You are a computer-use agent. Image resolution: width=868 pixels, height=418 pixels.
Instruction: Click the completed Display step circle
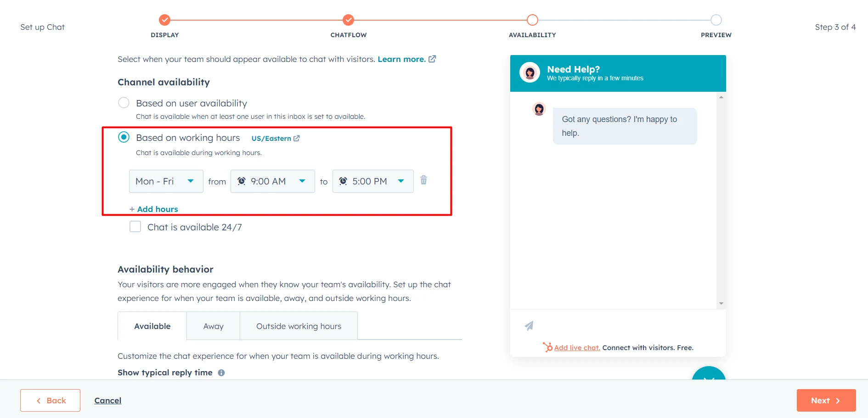[x=164, y=20]
